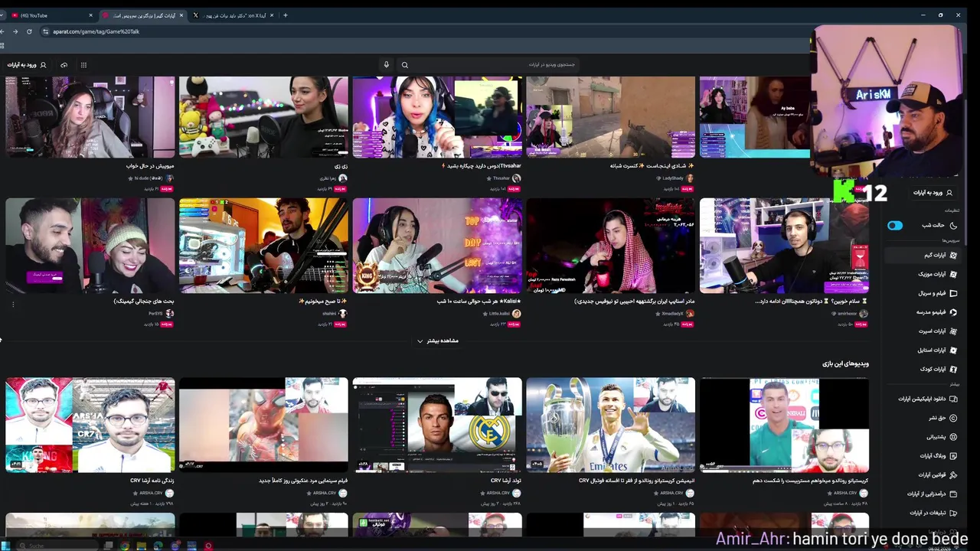Toggle the night mode switch in sidebar

click(x=895, y=226)
